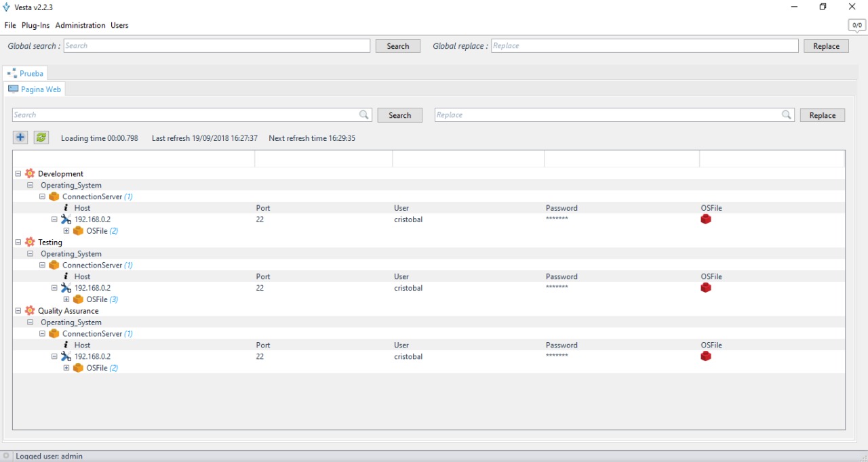868x462 pixels.
Task: Click the red OSFile cube in Quality Assurance row
Action: 706,356
